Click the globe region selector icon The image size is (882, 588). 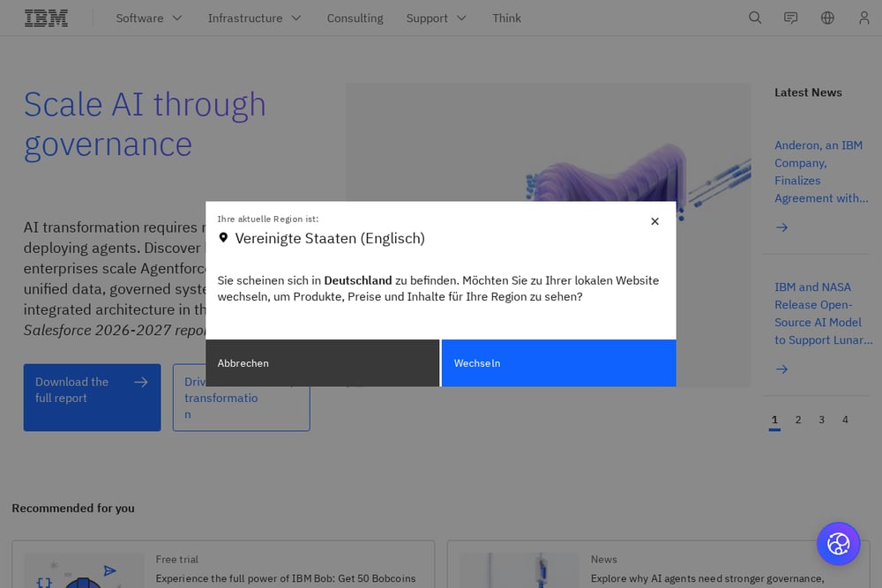pos(827,18)
